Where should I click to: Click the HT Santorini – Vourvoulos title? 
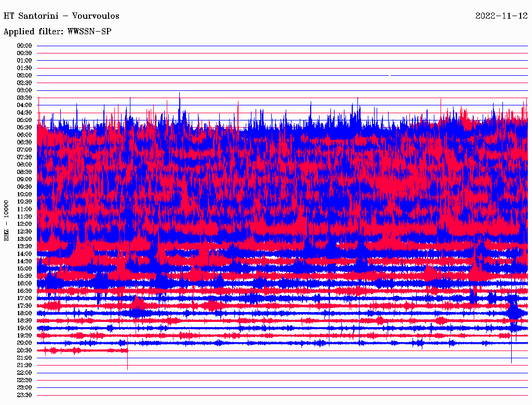pyautogui.click(x=61, y=16)
